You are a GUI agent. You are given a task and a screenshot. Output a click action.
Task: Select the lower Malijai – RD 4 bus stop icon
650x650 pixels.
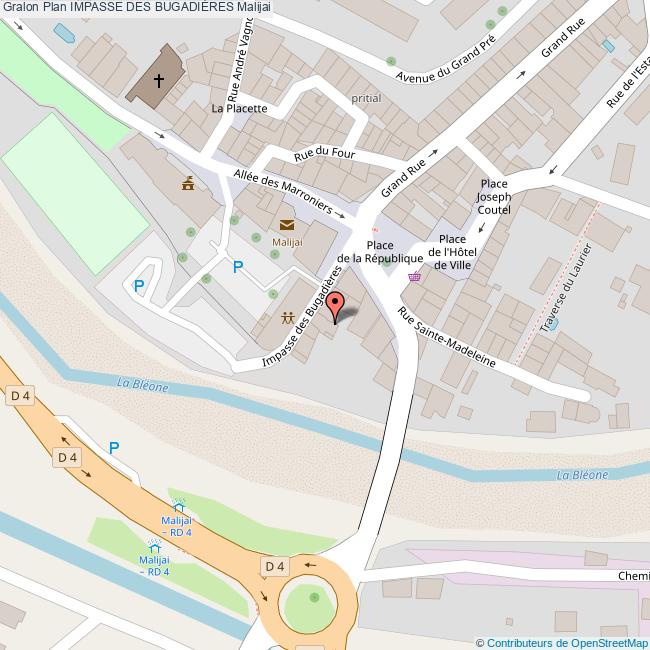coord(155,547)
